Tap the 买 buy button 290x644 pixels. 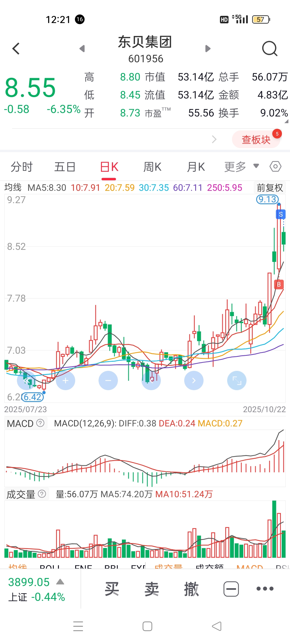[112, 589]
